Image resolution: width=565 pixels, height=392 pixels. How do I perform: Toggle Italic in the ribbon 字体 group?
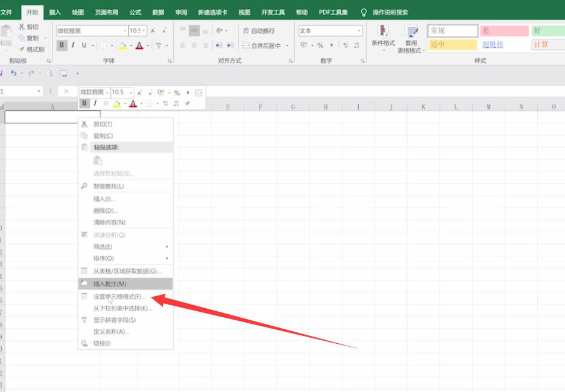[73, 45]
